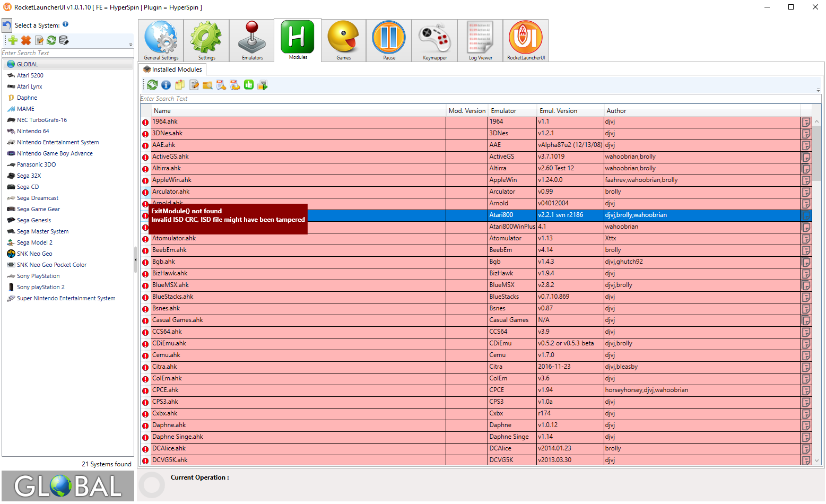This screenshot has width=826, height=504.
Task: Refresh the systems list with green arrows icon
Action: tap(51, 40)
